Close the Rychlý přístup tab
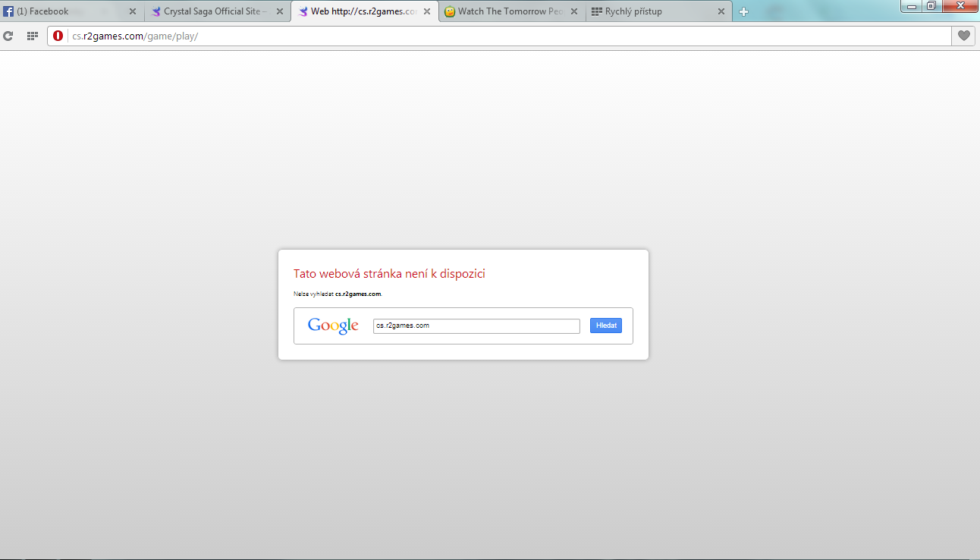The image size is (980, 560). (721, 11)
